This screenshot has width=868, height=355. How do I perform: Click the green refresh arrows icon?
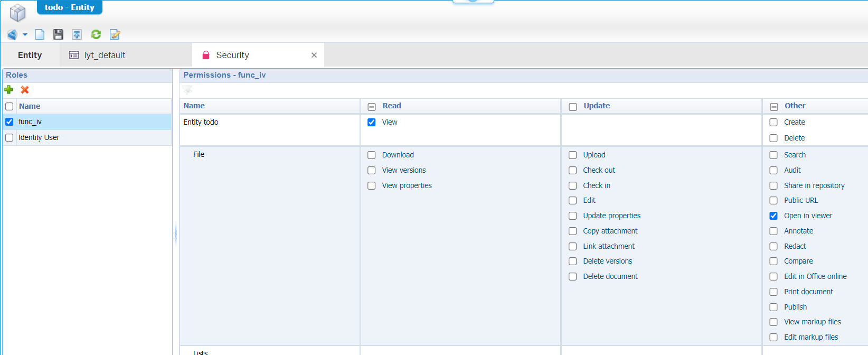[96, 34]
